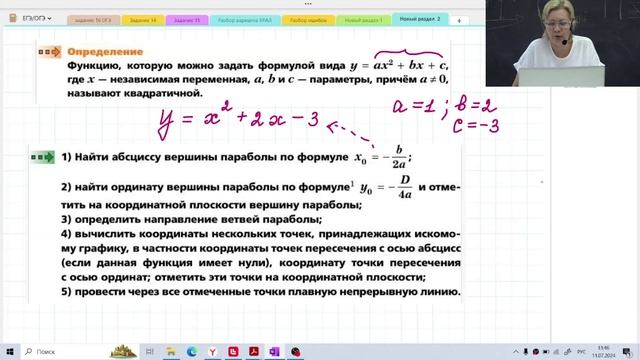Open File Explorer from the taskbar

(171, 351)
